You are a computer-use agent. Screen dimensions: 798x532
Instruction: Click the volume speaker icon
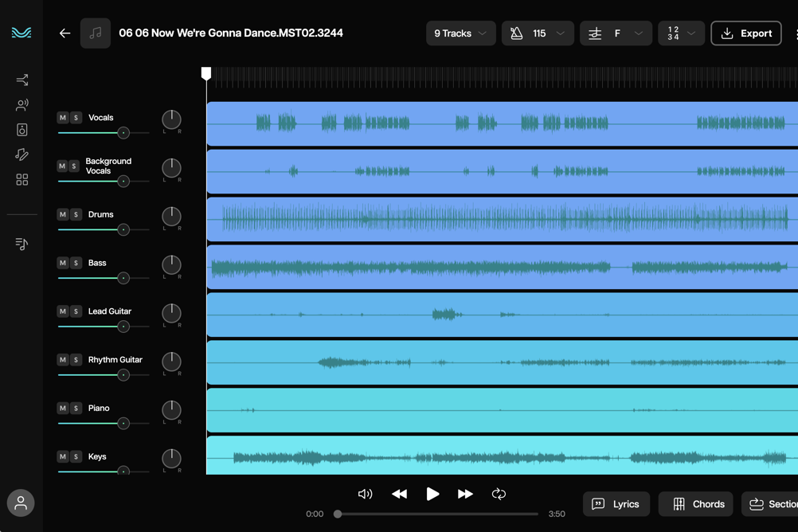click(x=365, y=494)
